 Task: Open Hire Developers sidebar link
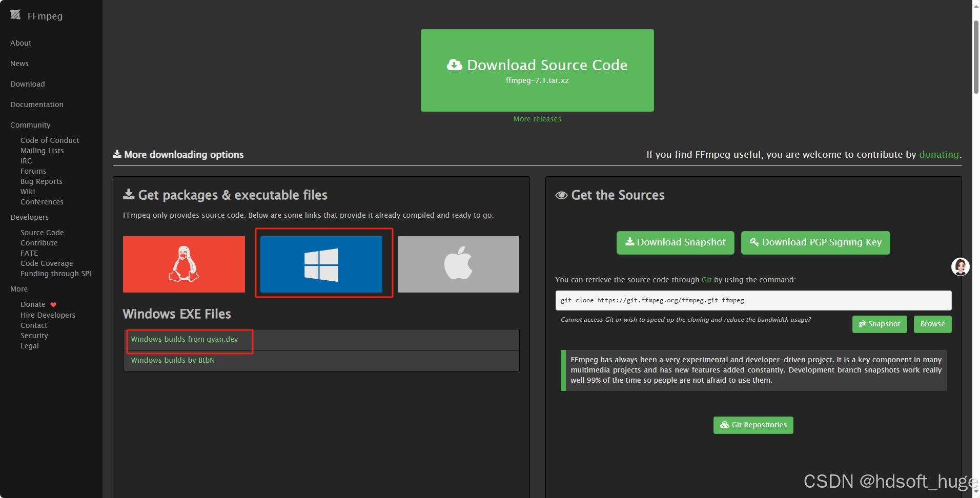coord(48,315)
